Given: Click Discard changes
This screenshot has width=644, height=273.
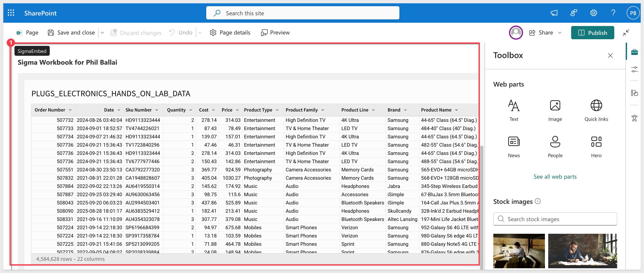Looking at the screenshot, I should tap(136, 33).
